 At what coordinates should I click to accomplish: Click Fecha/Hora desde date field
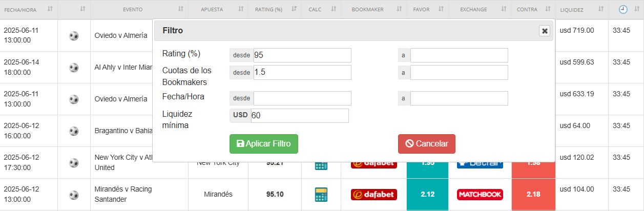[302, 98]
